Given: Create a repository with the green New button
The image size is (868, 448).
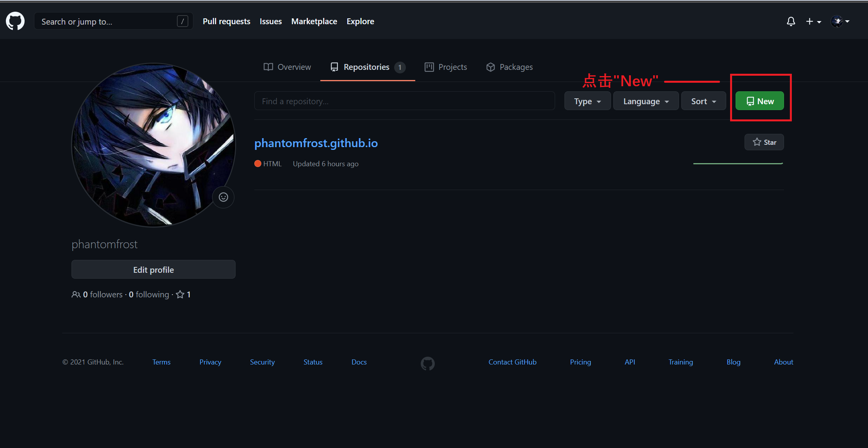Looking at the screenshot, I should (x=759, y=101).
